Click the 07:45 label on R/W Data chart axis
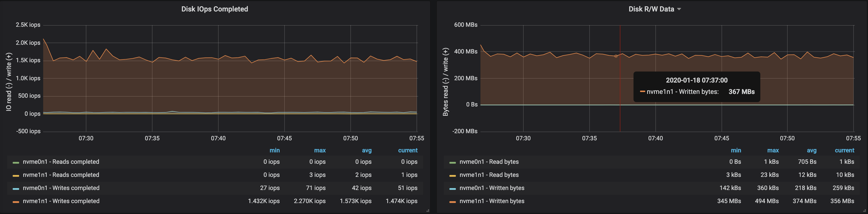Image resolution: width=868 pixels, height=214 pixels. click(x=722, y=138)
